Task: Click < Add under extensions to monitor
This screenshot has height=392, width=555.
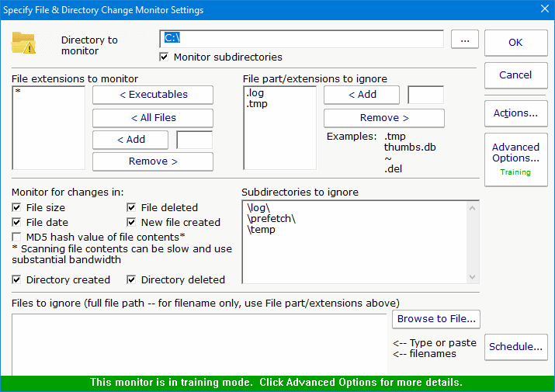Action: (x=130, y=140)
